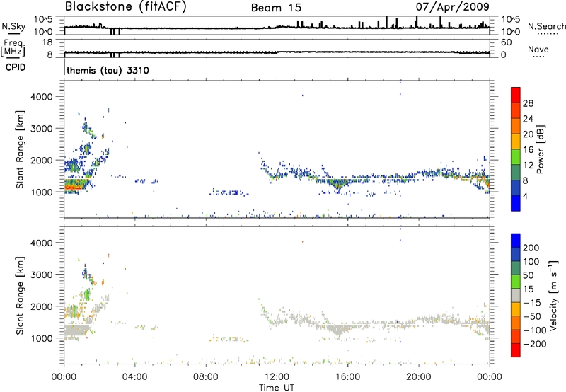Click the '04:00' time tick label
The width and height of the screenshot is (566, 392).
(135, 377)
